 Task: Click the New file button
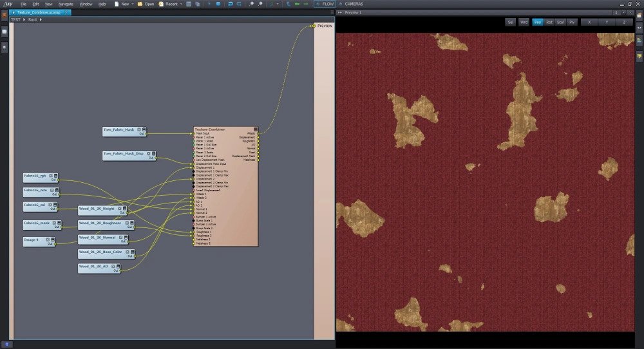click(122, 4)
